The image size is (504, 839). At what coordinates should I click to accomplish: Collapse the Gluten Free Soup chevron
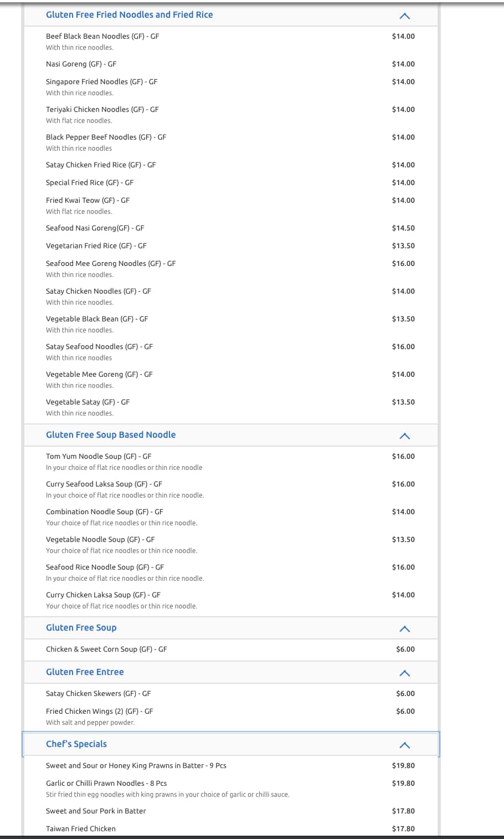[x=404, y=629]
